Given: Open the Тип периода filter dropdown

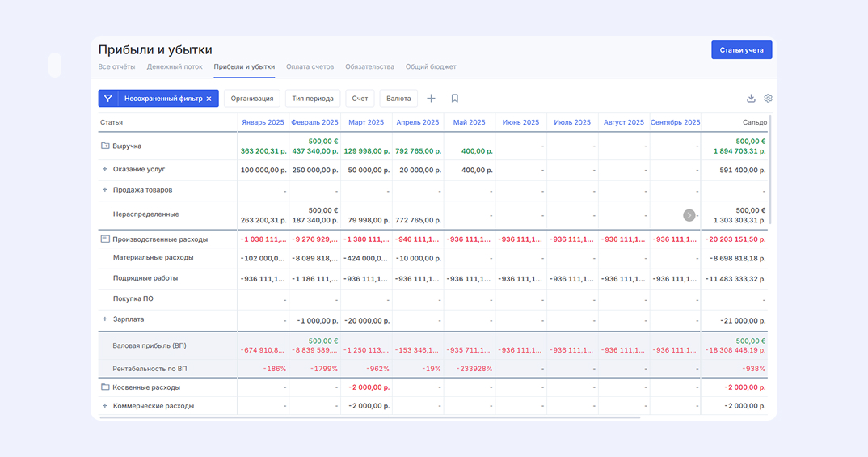Looking at the screenshot, I should [313, 99].
